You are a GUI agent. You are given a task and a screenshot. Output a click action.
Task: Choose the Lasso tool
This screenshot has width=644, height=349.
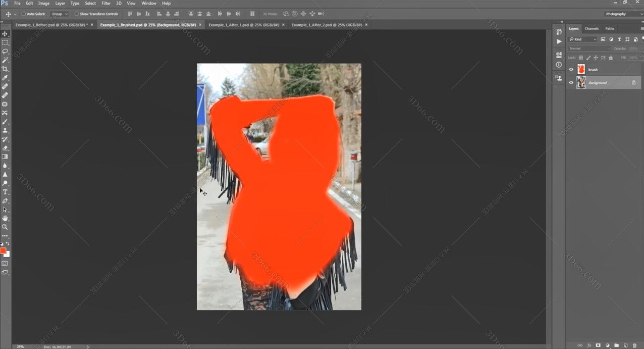[5, 52]
